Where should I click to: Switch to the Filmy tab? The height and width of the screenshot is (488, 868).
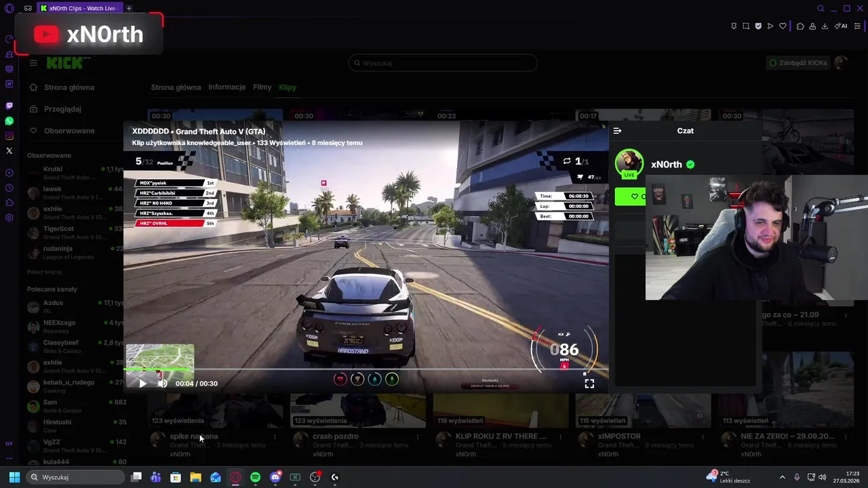pyautogui.click(x=262, y=87)
